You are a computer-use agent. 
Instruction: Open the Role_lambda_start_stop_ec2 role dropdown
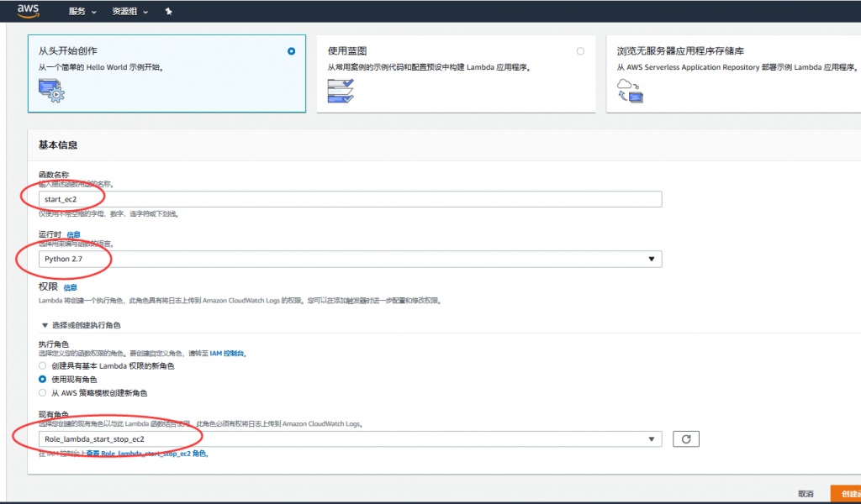coord(351,439)
